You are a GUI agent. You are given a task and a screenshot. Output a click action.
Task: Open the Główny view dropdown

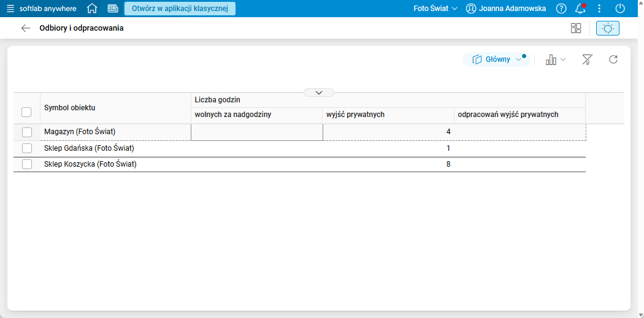click(x=497, y=59)
